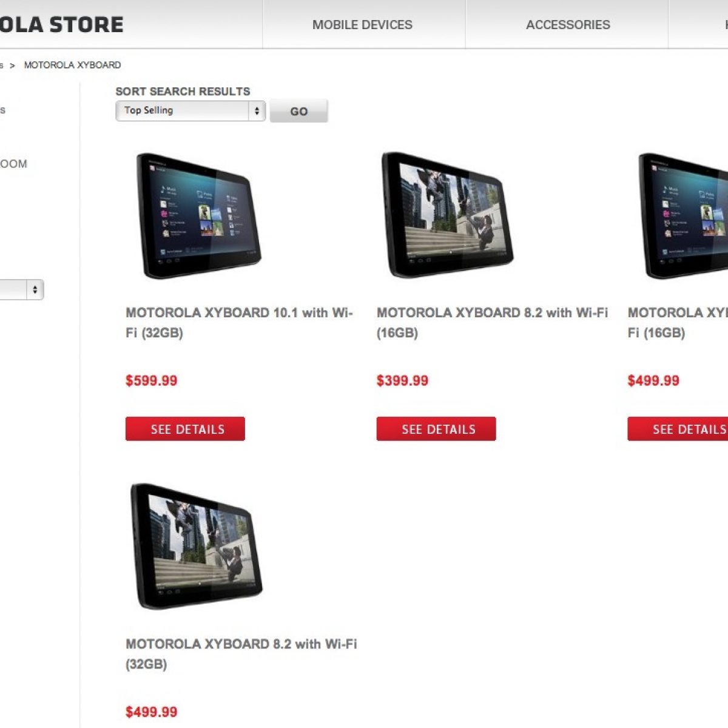Viewport: 728px width, 728px height.
Task: Open the partially visible third tablet image
Action: [x=682, y=216]
